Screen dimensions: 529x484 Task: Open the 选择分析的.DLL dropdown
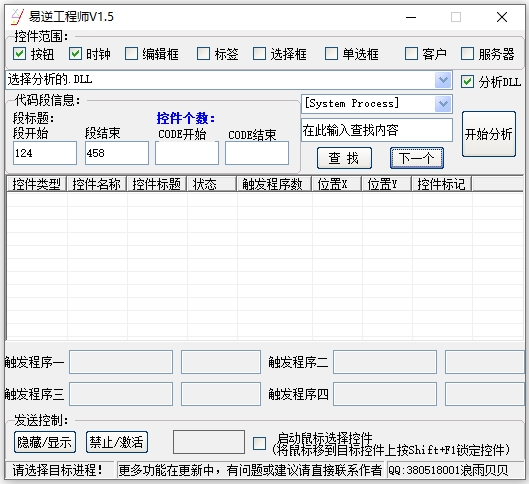[443, 80]
